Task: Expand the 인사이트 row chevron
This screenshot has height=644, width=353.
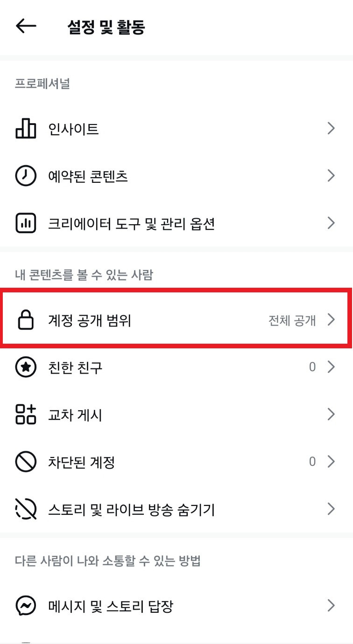Action: (331, 128)
